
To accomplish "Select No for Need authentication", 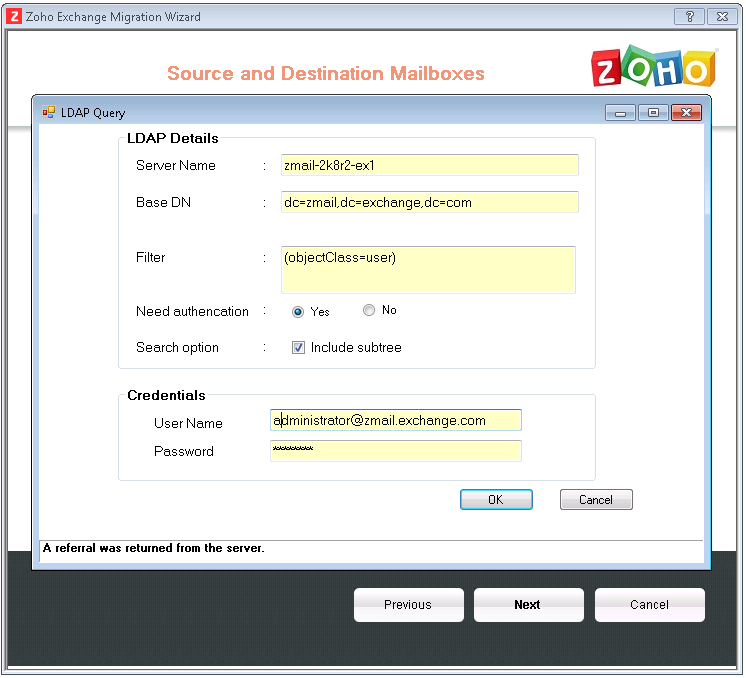I will 369,311.
